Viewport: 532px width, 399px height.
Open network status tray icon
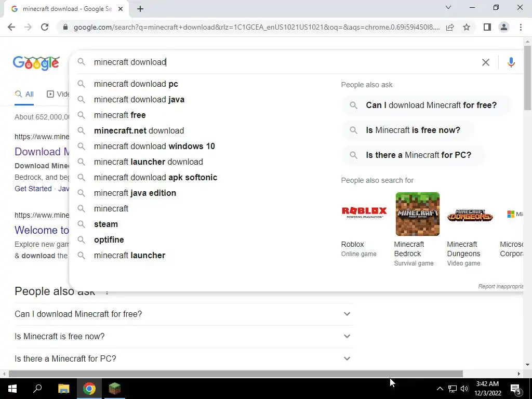(x=453, y=389)
